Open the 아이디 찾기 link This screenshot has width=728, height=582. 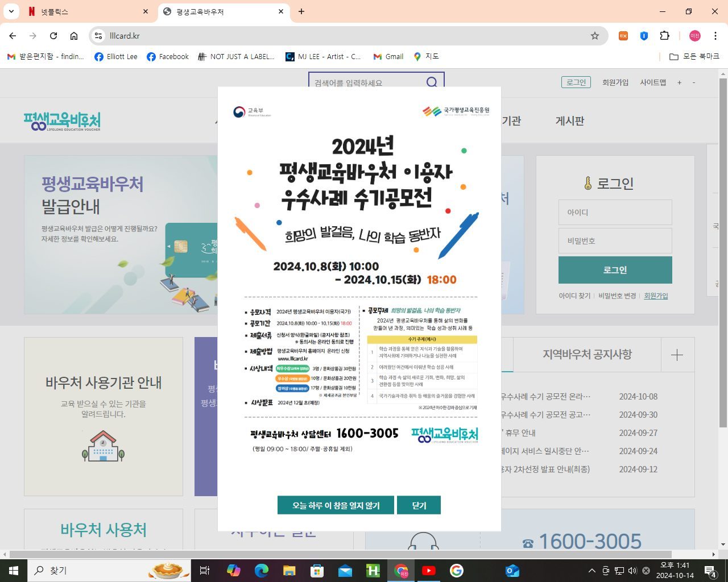(x=574, y=296)
